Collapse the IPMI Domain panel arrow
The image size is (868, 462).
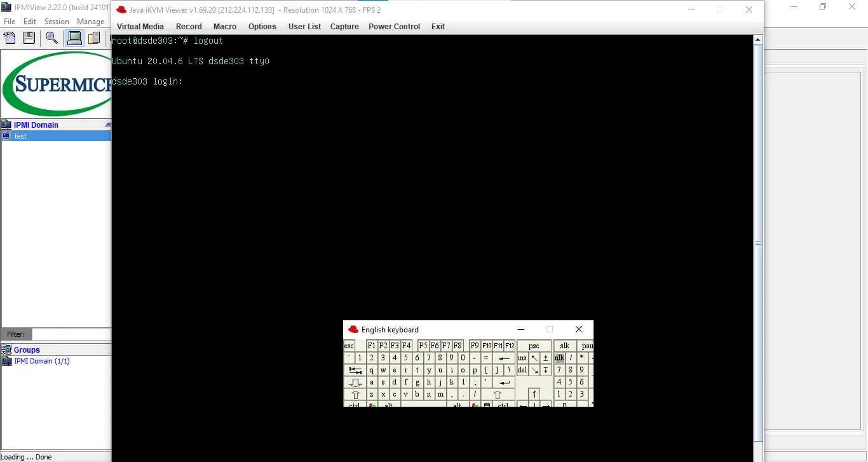coord(107,125)
